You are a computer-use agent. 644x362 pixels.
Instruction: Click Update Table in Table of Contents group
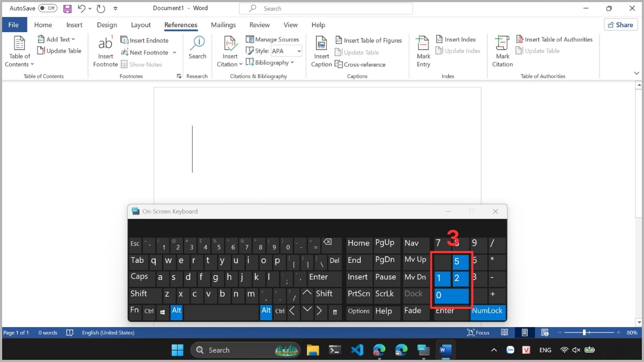(x=59, y=51)
